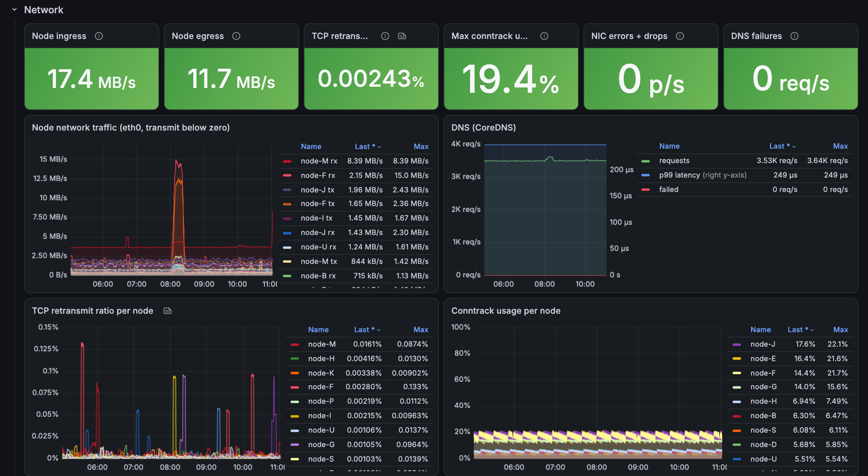Select node-B rx row in traffic legend
Image resolution: width=868 pixels, height=476 pixels.
[x=356, y=276]
